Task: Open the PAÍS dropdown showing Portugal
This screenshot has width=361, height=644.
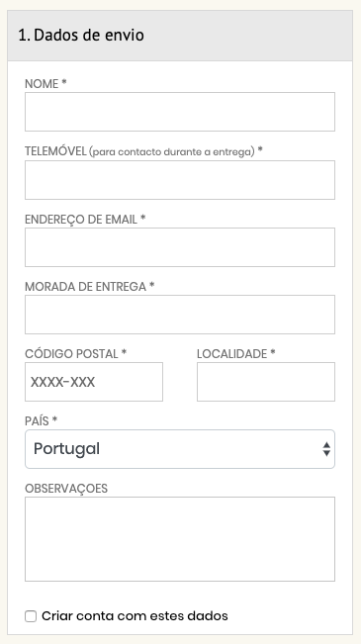Action: coord(180,449)
